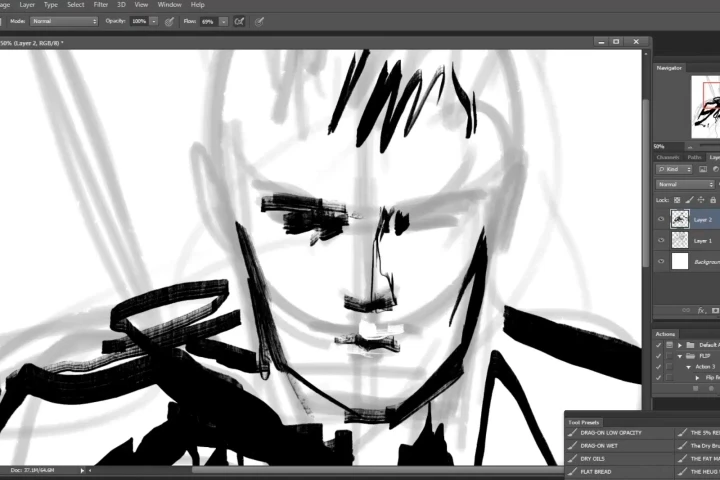The height and width of the screenshot is (480, 720).
Task: Open the Window menu
Action: tap(169, 5)
